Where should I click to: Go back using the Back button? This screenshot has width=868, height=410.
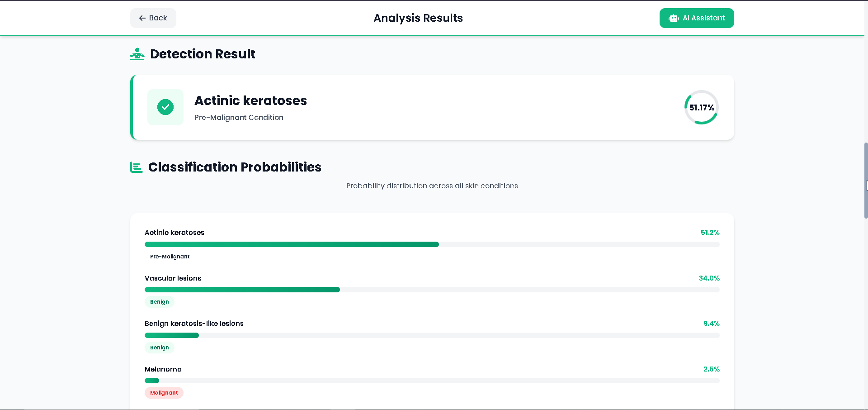coord(153,18)
